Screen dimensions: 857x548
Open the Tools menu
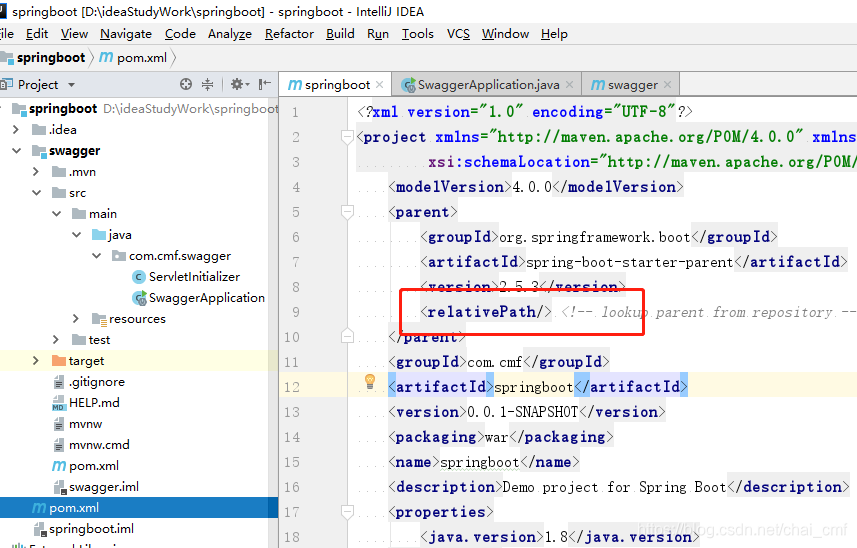click(418, 34)
